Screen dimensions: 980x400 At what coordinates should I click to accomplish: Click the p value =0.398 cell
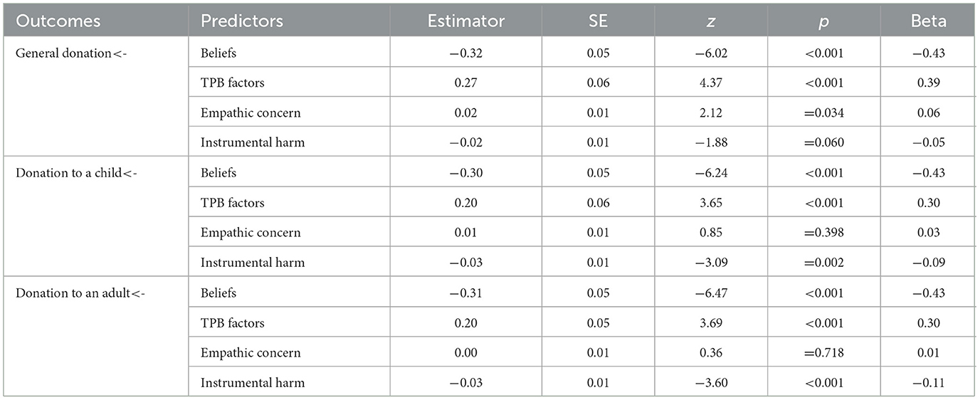(x=823, y=233)
